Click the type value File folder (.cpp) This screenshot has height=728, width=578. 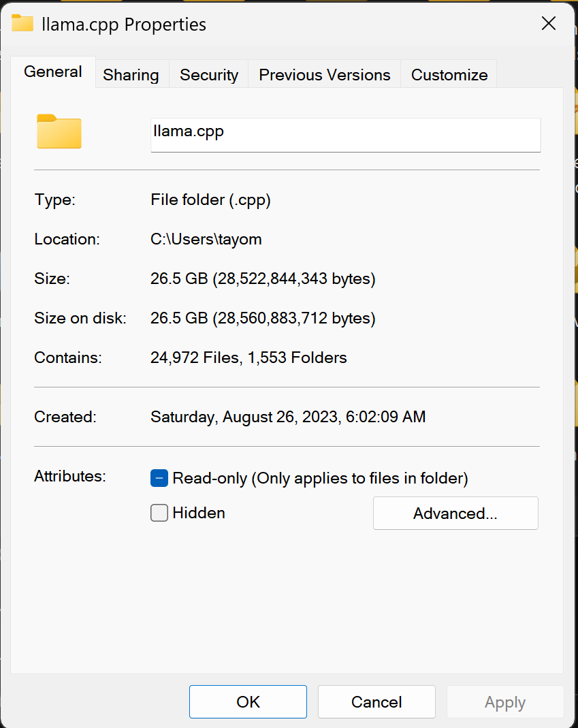pos(210,200)
